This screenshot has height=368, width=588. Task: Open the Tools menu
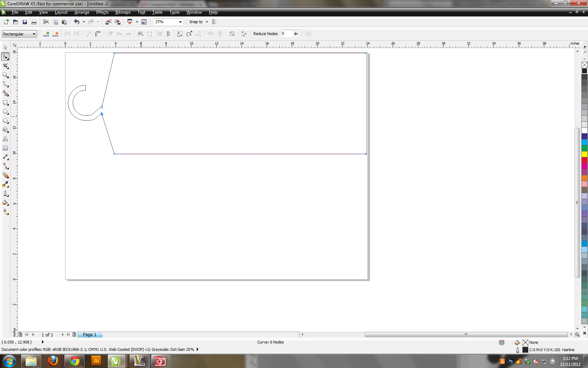[x=174, y=12]
